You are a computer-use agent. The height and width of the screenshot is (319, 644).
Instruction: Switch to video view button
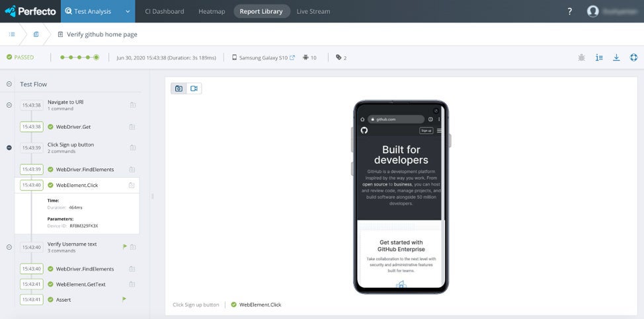point(194,89)
